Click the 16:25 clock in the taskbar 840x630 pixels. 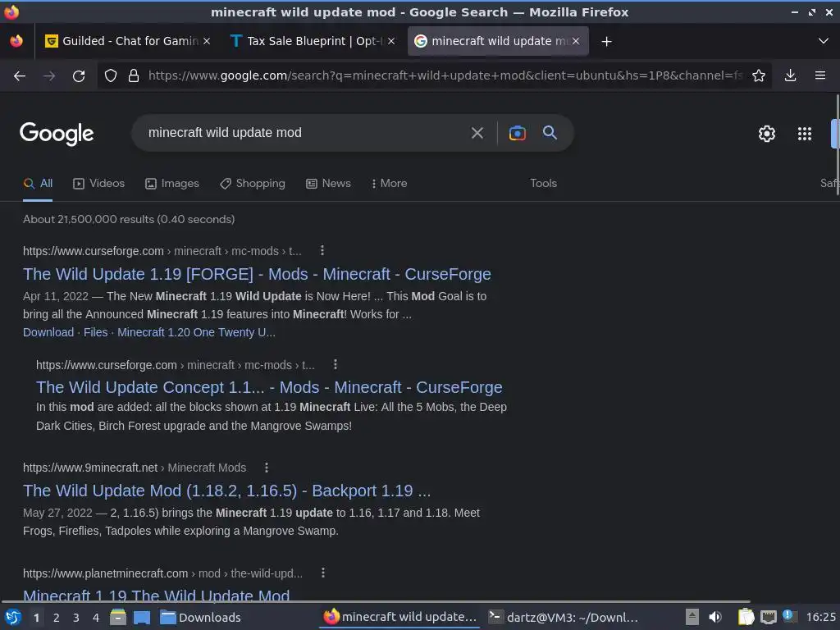[820, 618]
